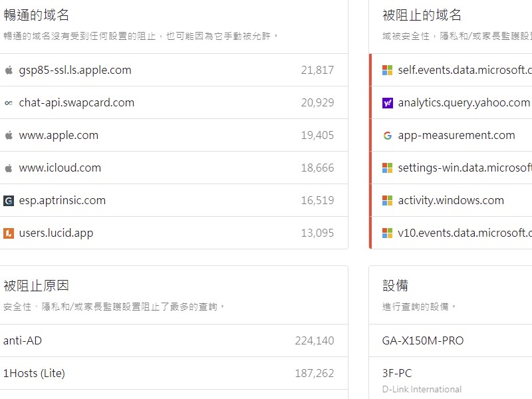This screenshot has width=532, height=399.
Task: Select blocked domain self.events.data.microsoft
Action: coord(465,70)
